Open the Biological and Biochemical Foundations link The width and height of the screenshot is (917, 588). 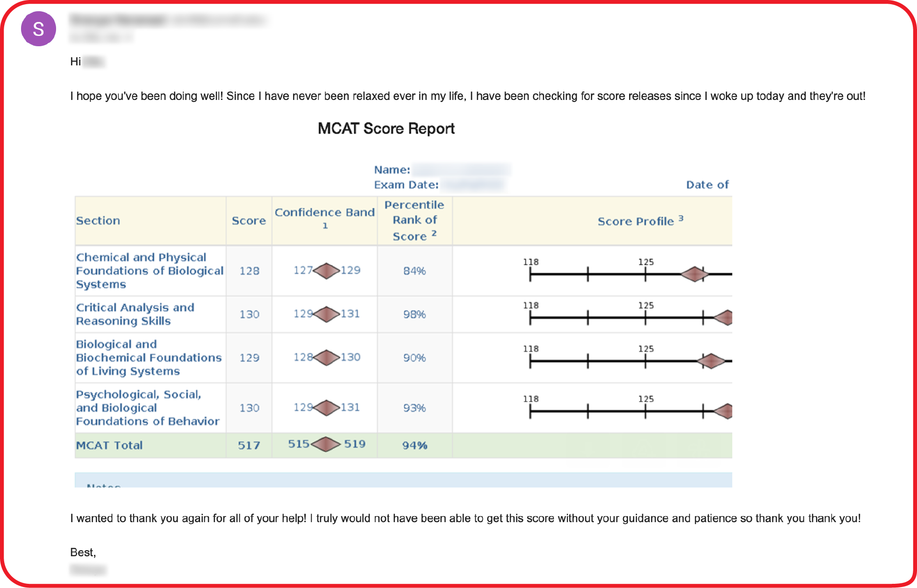point(149,358)
